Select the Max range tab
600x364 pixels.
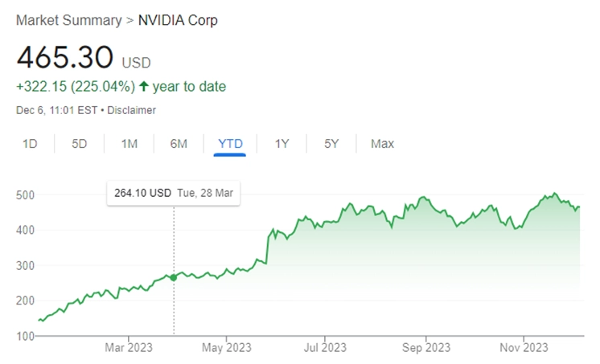382,144
